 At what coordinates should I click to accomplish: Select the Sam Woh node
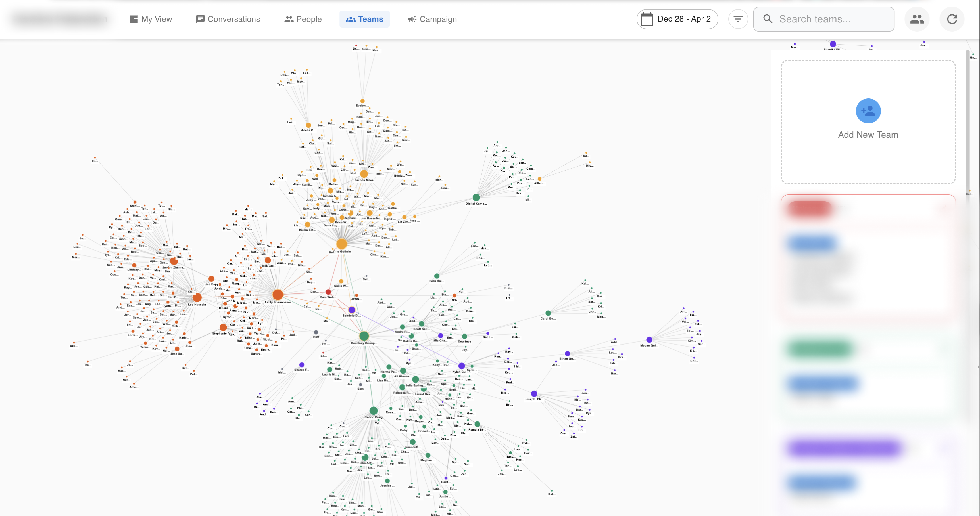coord(328,292)
